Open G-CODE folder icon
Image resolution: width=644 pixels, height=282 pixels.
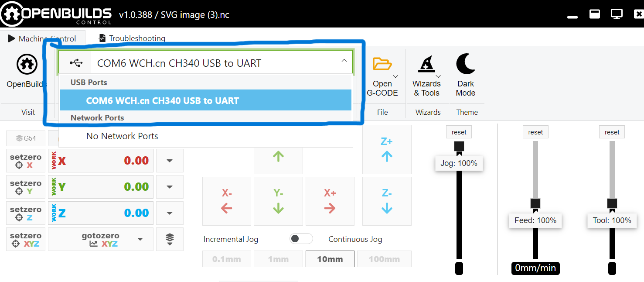[x=382, y=64]
